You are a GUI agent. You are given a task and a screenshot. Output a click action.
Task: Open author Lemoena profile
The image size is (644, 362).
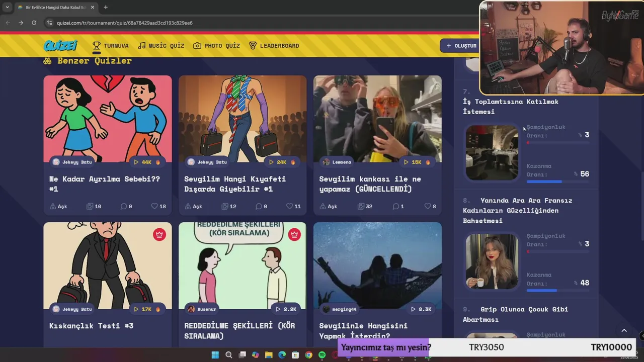pos(337,162)
